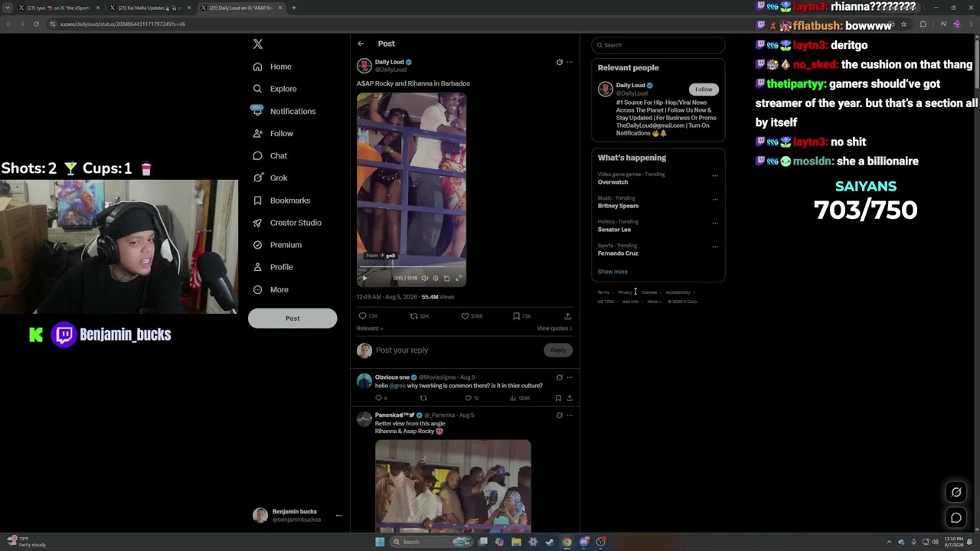Screen dimensions: 980x551
Task: Show more trending topics
Action: coord(612,272)
